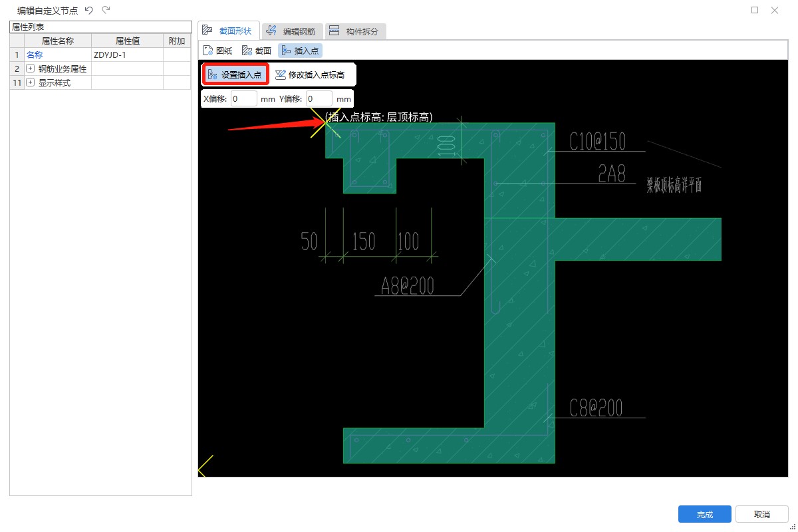798x532 pixels.
Task: Select the 截面 toolbar item
Action: tap(256, 50)
